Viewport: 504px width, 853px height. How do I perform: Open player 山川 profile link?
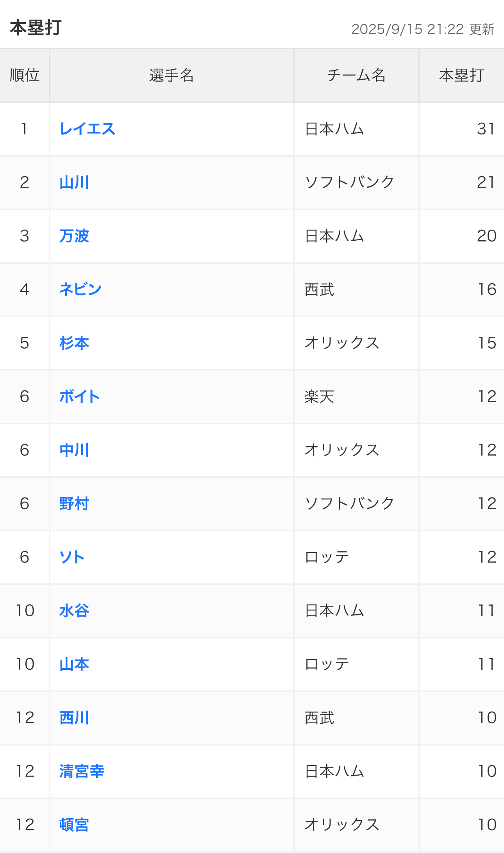tap(74, 182)
